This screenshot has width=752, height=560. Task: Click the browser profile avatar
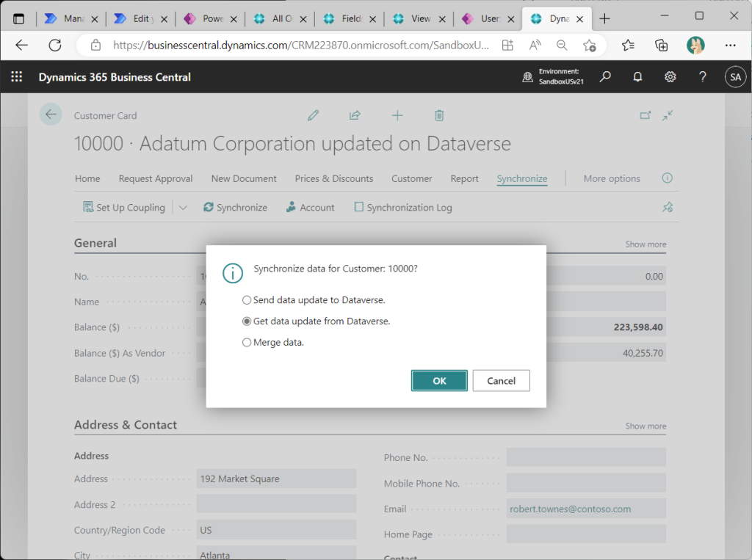click(695, 45)
